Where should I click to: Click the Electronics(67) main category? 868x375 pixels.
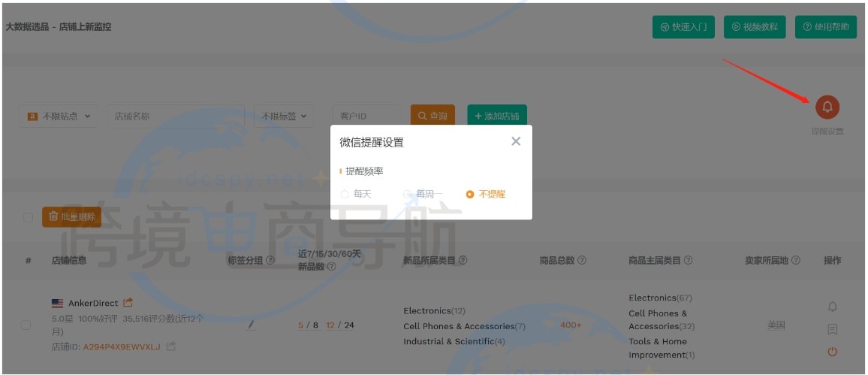[661, 298]
